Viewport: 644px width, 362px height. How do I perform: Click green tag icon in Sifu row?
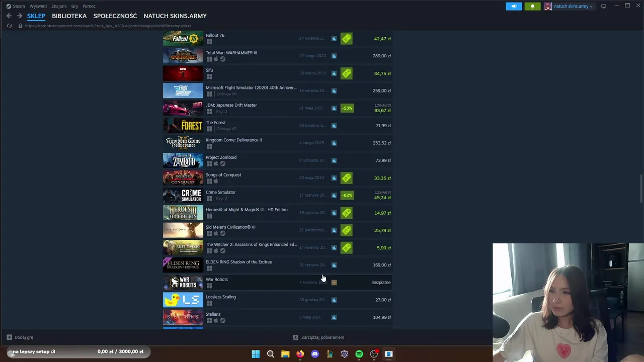click(346, 73)
